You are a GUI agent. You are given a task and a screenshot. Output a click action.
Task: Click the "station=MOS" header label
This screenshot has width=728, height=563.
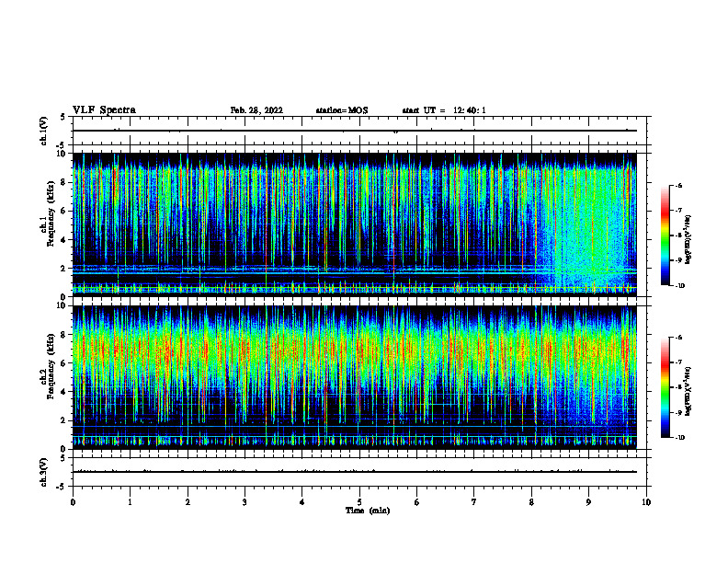pos(342,110)
